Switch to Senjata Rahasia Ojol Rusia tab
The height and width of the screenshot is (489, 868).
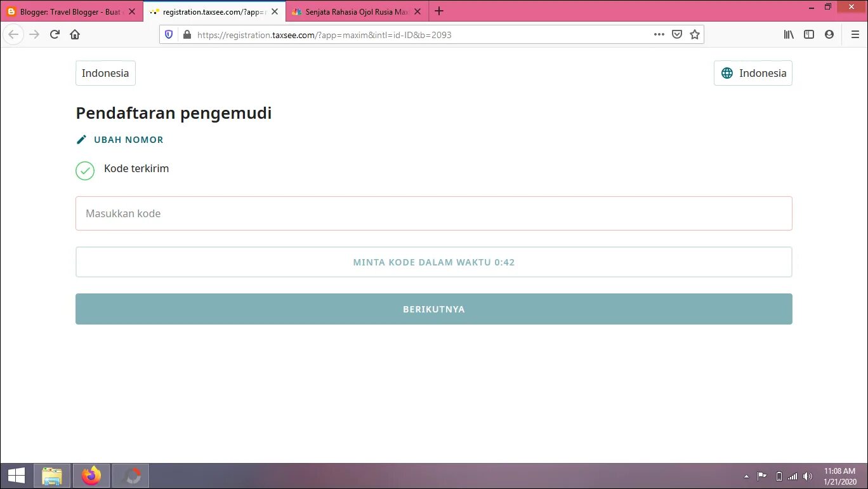(357, 11)
